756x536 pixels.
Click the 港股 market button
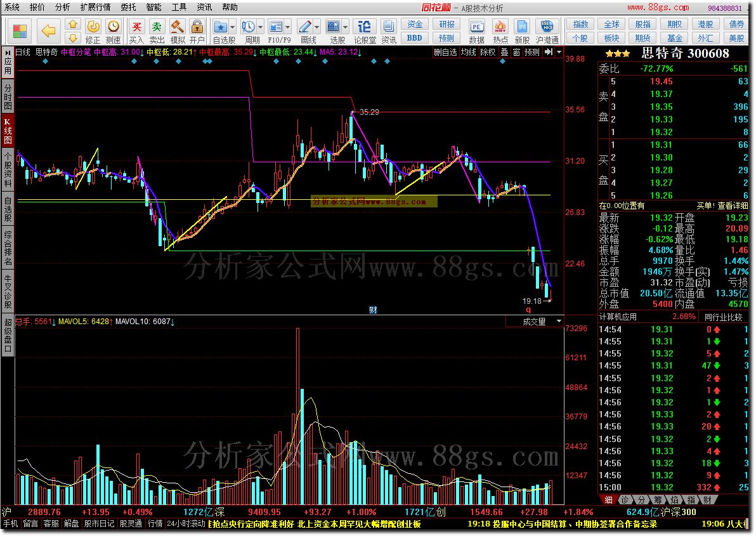click(705, 24)
